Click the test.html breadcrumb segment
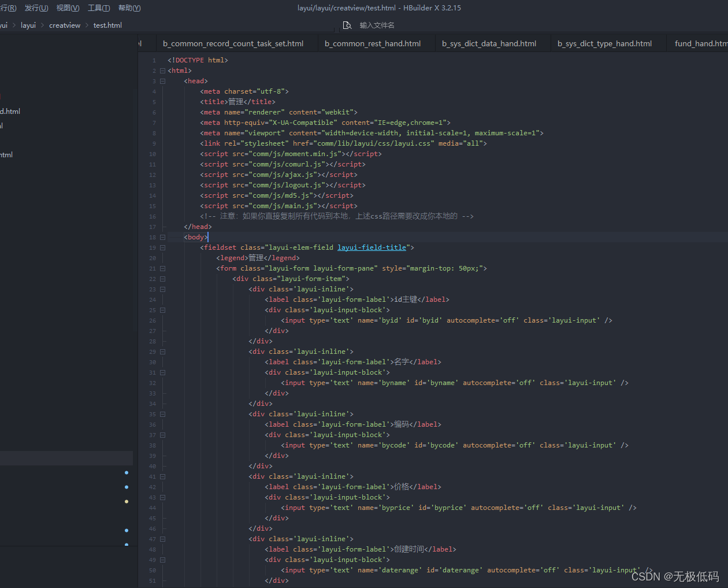This screenshot has height=588, width=728. pos(107,25)
